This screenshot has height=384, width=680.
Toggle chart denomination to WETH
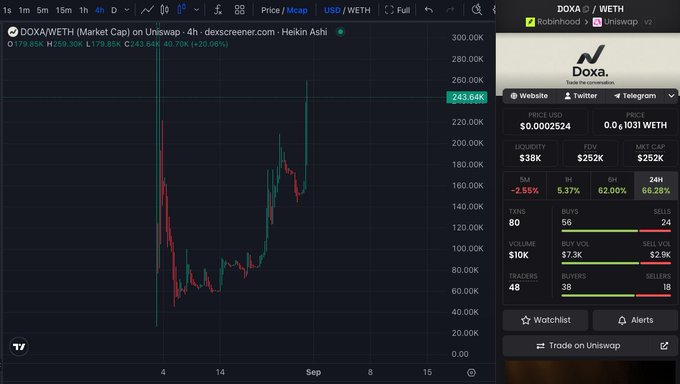(x=360, y=10)
